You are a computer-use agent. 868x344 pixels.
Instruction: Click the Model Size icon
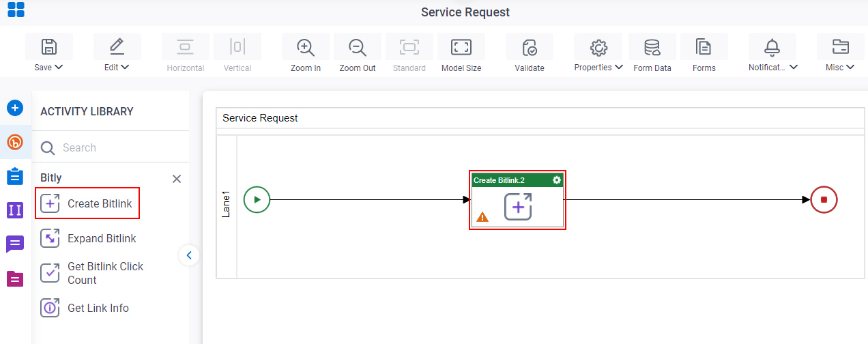pos(461,46)
